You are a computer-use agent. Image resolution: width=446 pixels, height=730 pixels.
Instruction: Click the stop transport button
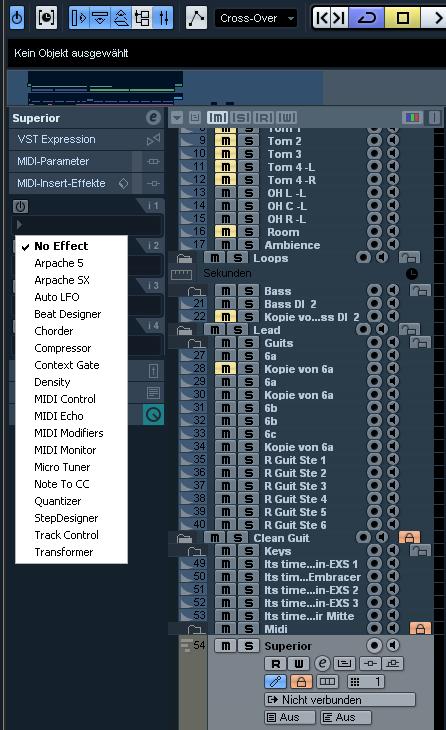403,18
